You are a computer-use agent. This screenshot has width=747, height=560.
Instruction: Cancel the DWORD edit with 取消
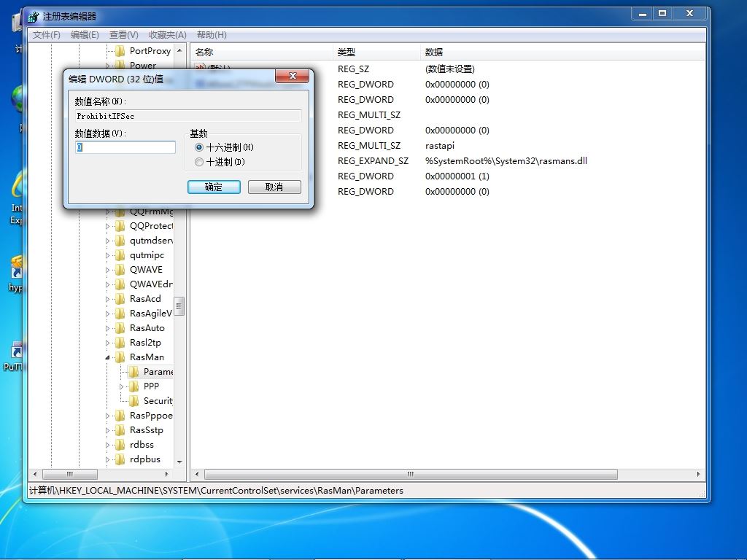(x=274, y=187)
